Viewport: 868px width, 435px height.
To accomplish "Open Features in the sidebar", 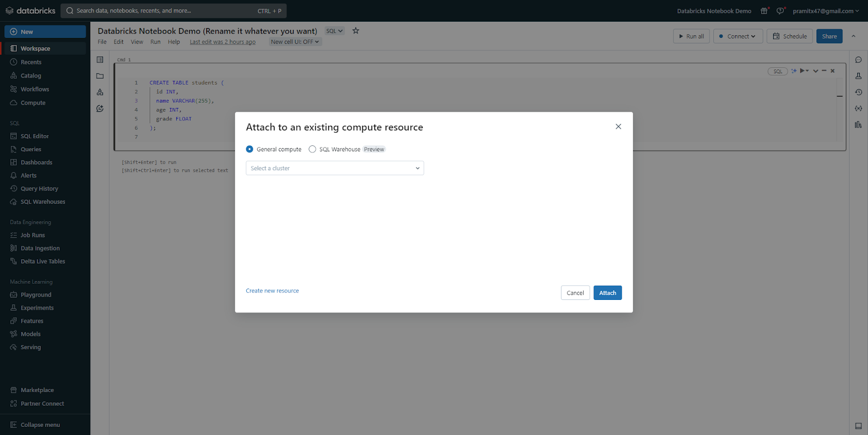I will pyautogui.click(x=45, y=321).
